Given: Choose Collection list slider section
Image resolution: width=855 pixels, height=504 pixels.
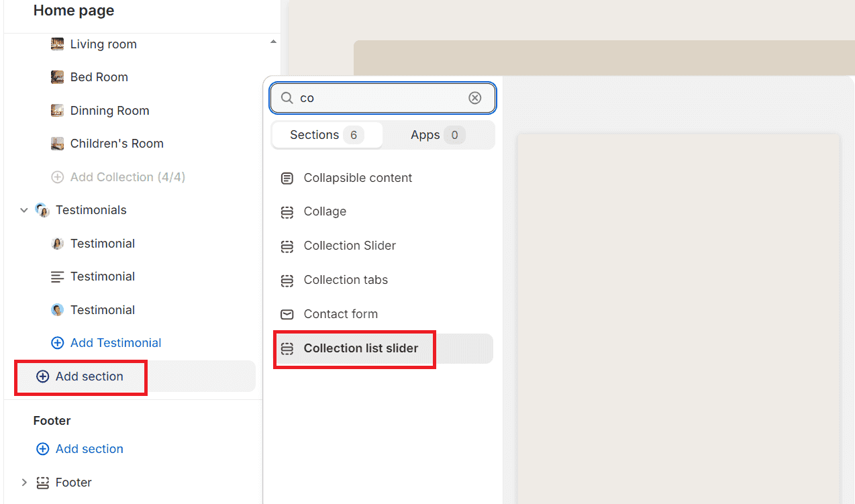Looking at the screenshot, I should 360,348.
